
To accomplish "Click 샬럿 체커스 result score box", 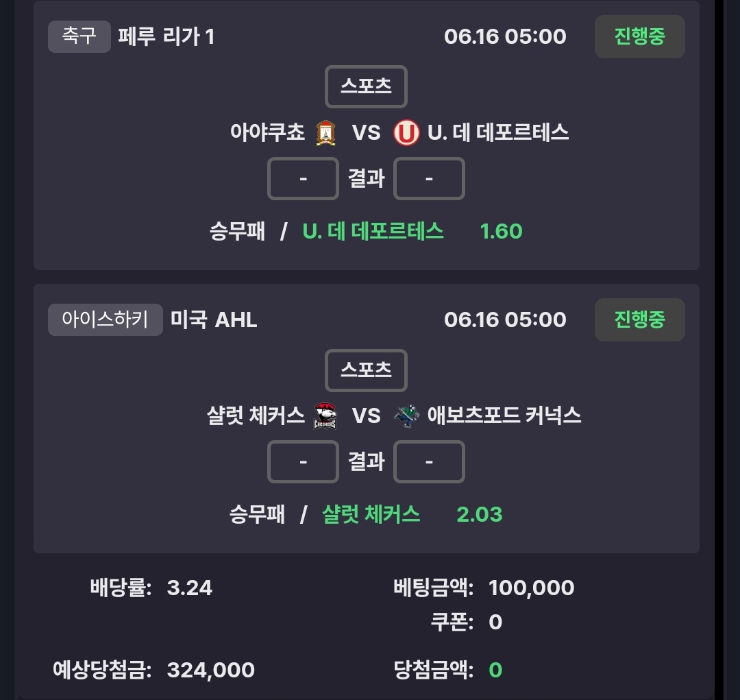I will (303, 461).
